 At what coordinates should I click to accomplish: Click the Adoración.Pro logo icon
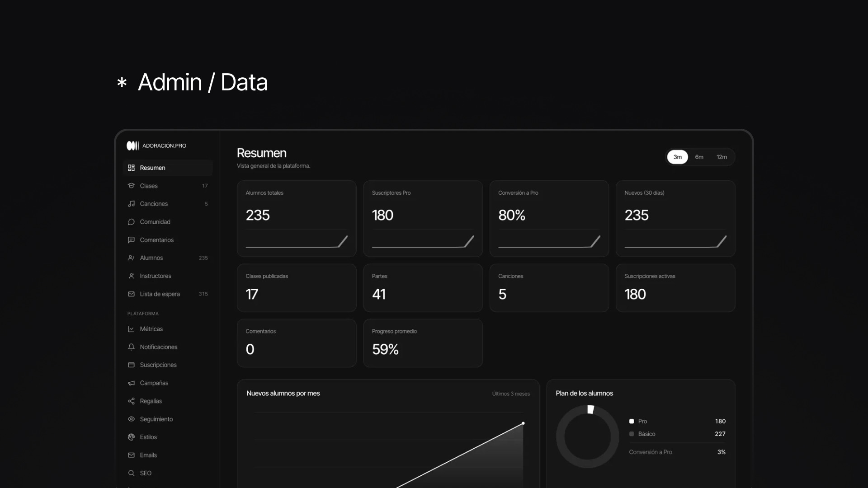click(x=132, y=145)
